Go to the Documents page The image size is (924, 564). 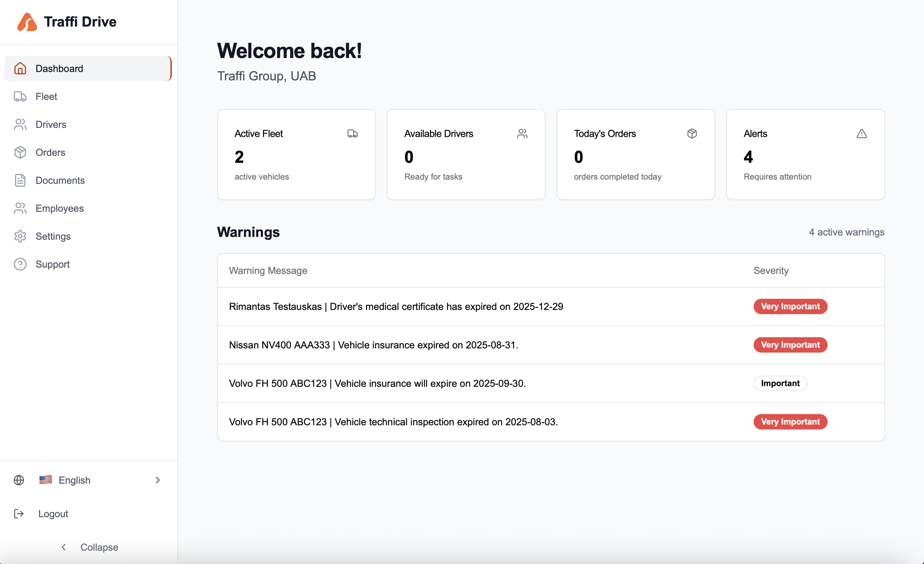60,180
